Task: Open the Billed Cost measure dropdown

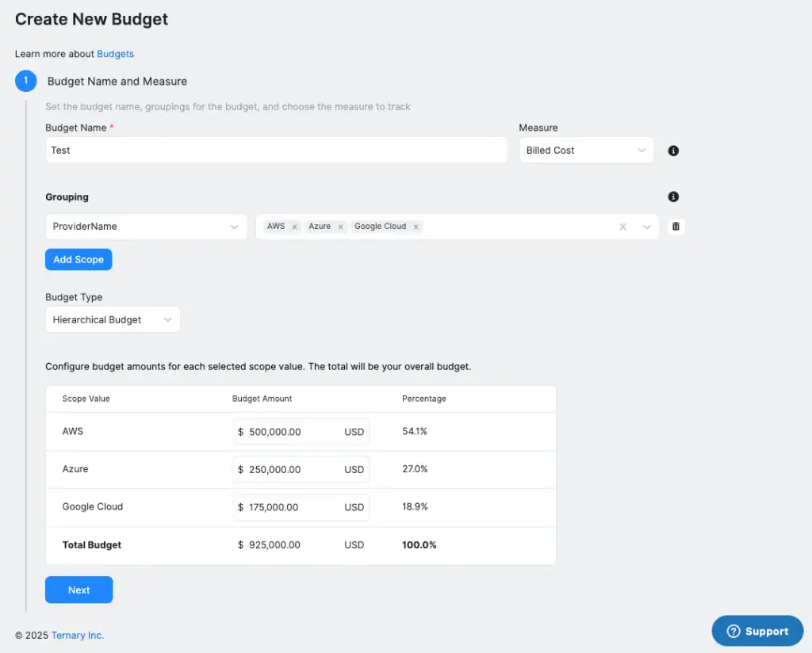Action: click(586, 150)
